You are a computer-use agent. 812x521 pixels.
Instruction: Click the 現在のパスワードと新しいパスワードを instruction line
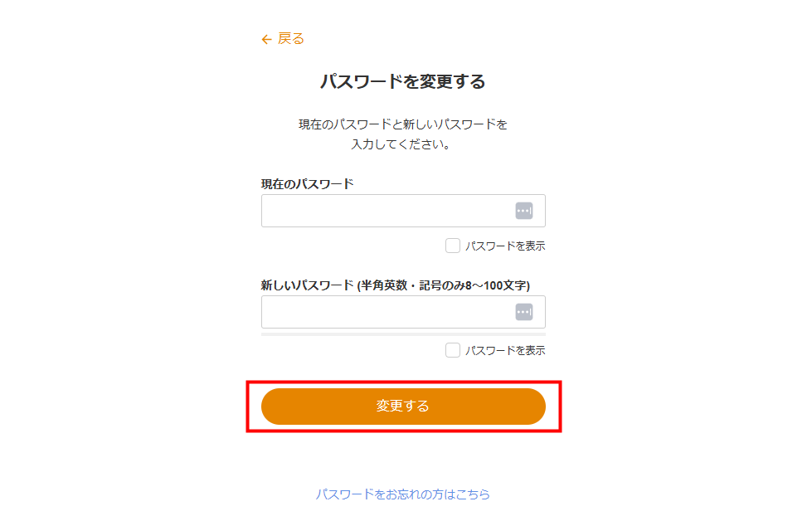(402, 124)
